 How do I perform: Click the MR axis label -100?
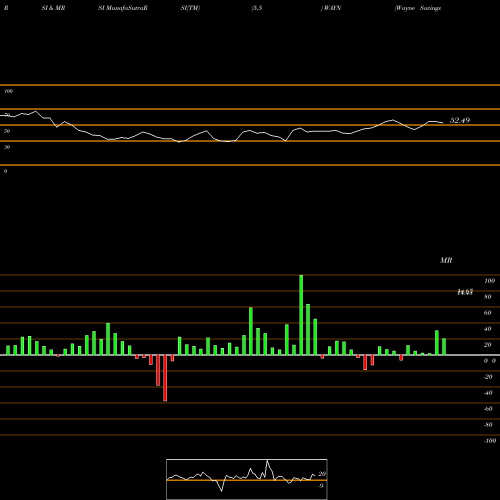490,441
